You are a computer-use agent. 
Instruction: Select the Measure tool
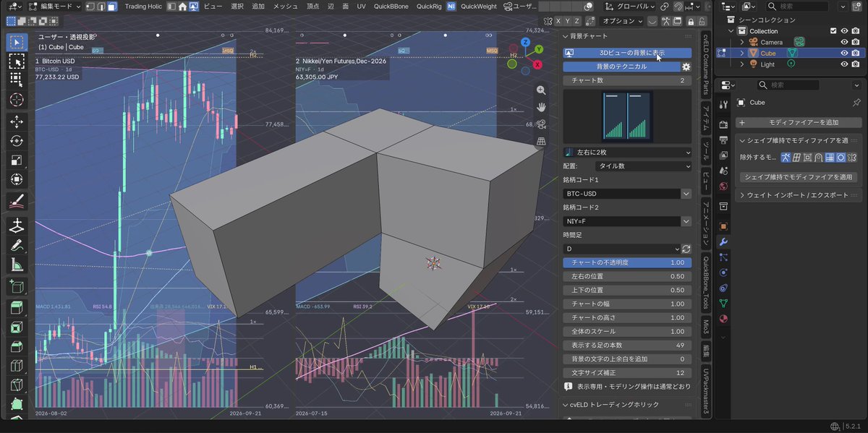[17, 265]
